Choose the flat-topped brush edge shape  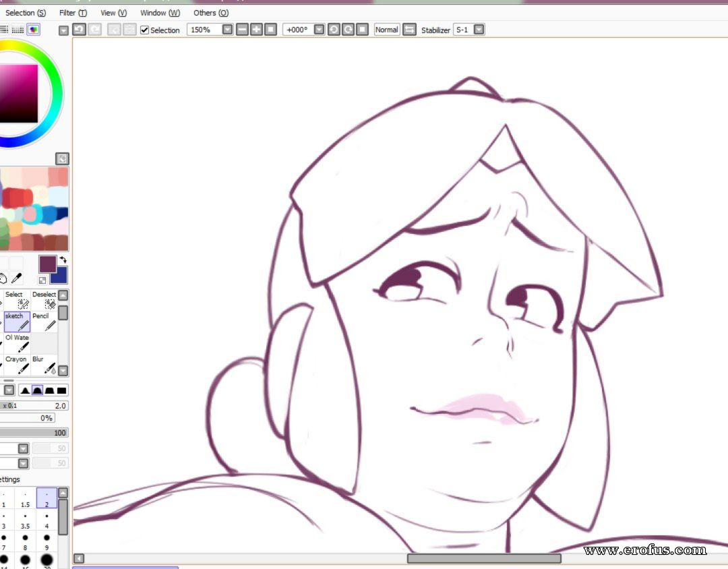[x=49, y=390]
